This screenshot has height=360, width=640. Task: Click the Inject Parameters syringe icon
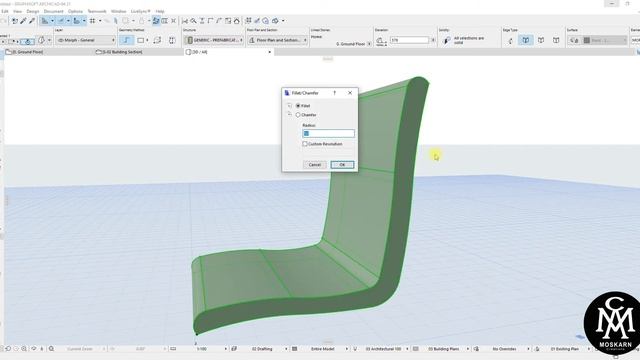[x=32, y=20]
